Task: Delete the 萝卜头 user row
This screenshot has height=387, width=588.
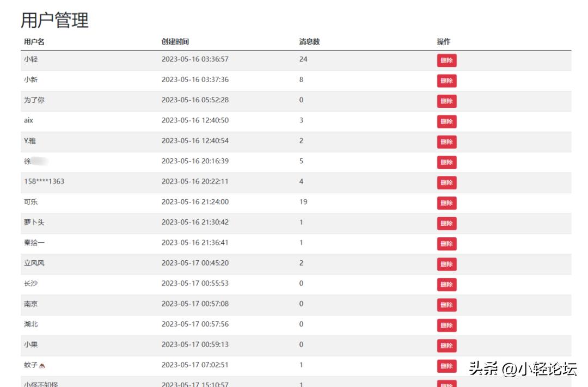Action: [x=446, y=223]
